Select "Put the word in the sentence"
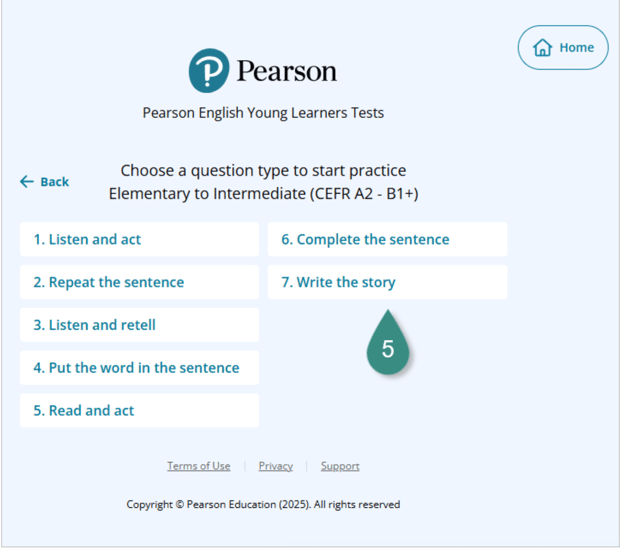Viewport: 621px width, 549px height. [139, 368]
